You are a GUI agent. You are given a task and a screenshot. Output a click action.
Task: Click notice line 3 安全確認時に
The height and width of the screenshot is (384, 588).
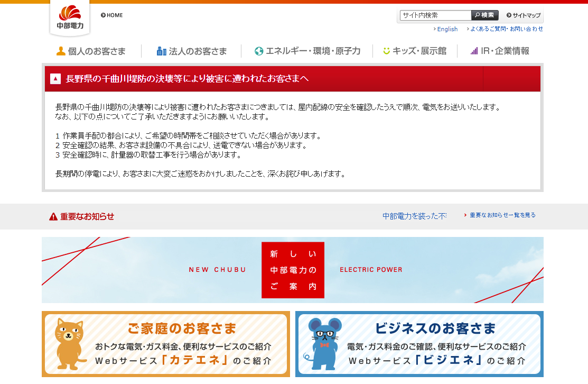coord(148,154)
